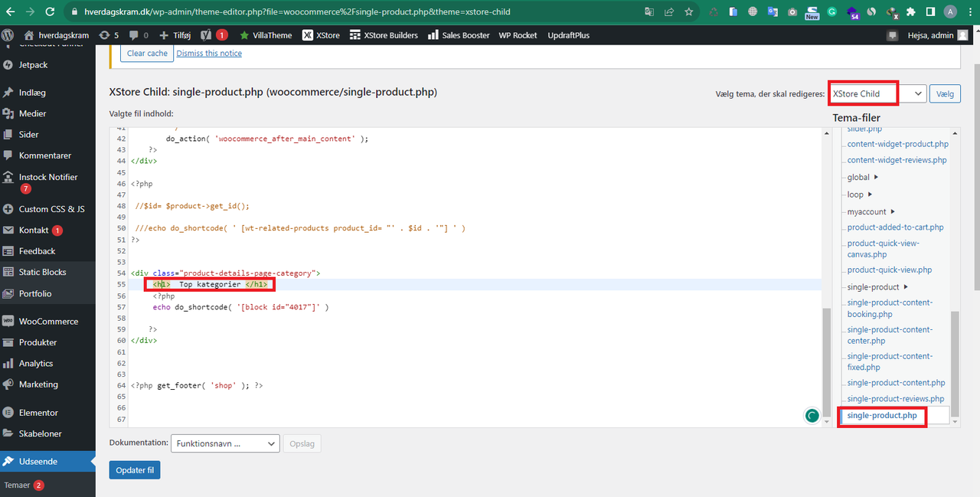Expand the global folder in Tema-filer

863,177
